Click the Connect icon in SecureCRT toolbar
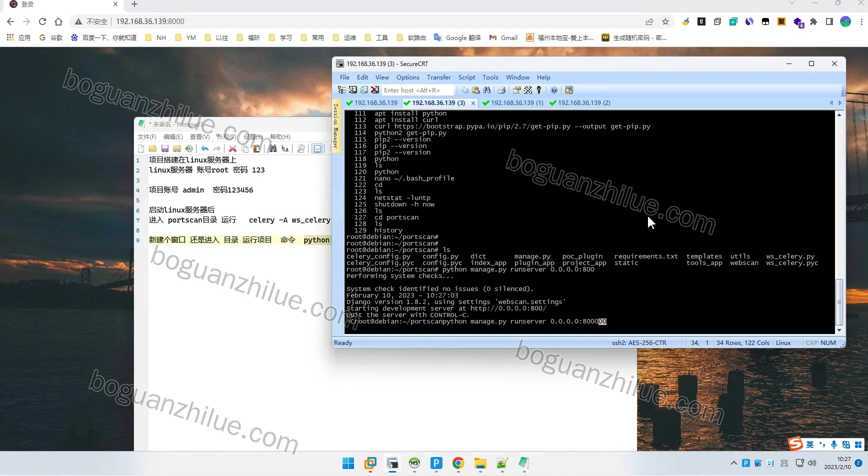The height and width of the screenshot is (476, 868). coord(342,90)
